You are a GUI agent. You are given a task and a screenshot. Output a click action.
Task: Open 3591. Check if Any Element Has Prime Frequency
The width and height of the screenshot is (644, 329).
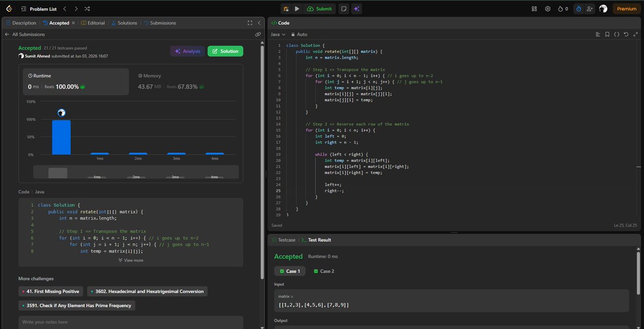(76, 305)
